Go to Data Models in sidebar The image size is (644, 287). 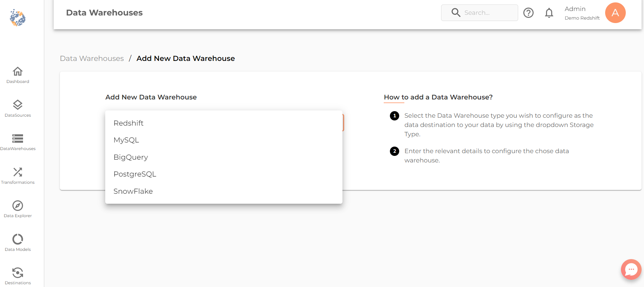tap(18, 243)
